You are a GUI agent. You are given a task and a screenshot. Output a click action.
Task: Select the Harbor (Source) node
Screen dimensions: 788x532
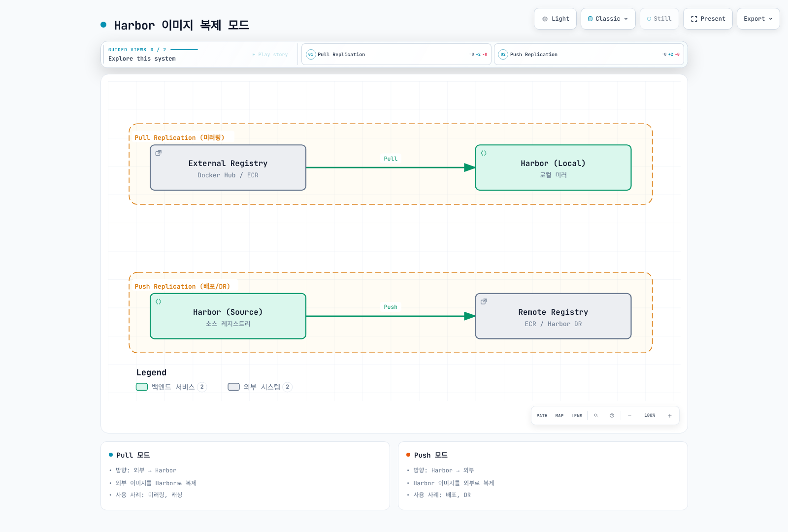(x=228, y=316)
